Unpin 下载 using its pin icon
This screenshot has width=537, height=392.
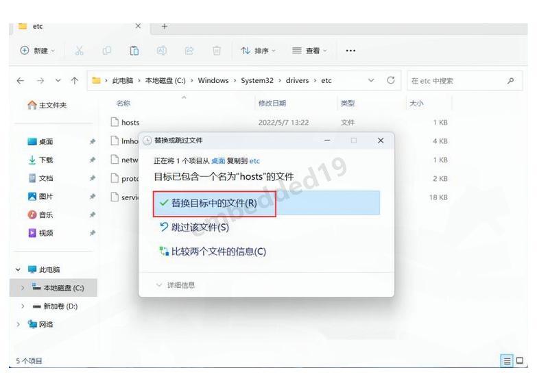92,160
